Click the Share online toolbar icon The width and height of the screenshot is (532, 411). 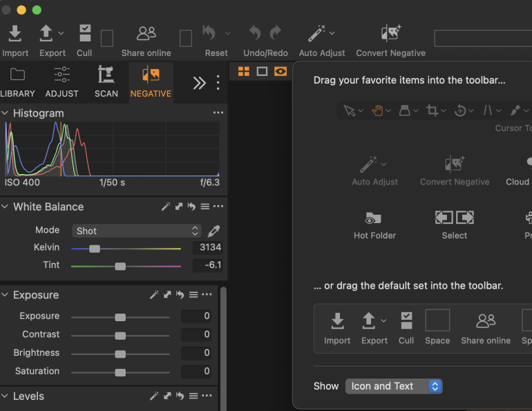(146, 34)
